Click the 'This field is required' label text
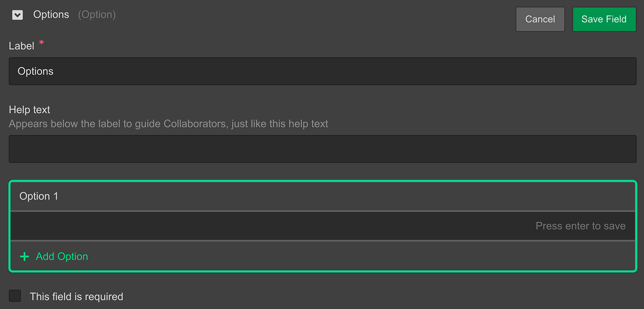This screenshot has height=309, width=644. tap(76, 297)
